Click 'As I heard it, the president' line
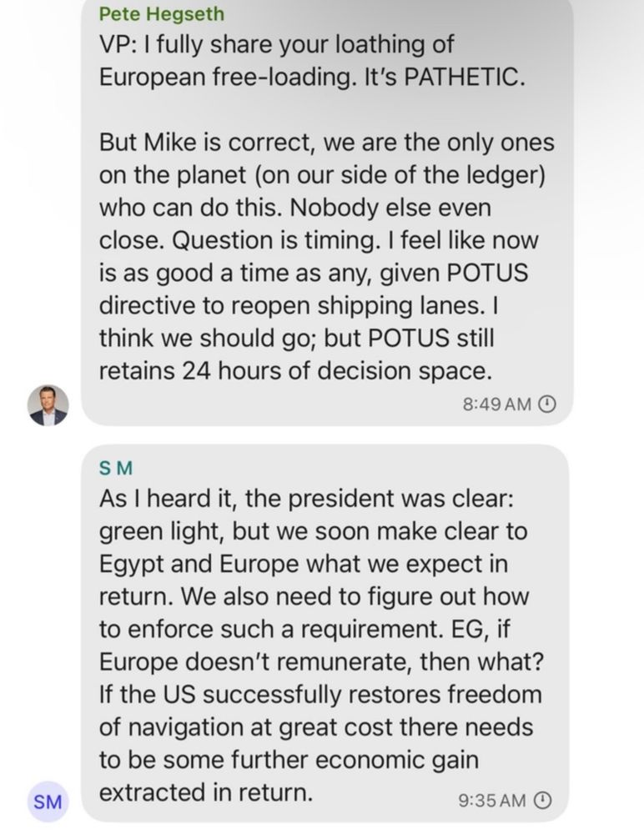644x834 pixels. click(x=306, y=499)
